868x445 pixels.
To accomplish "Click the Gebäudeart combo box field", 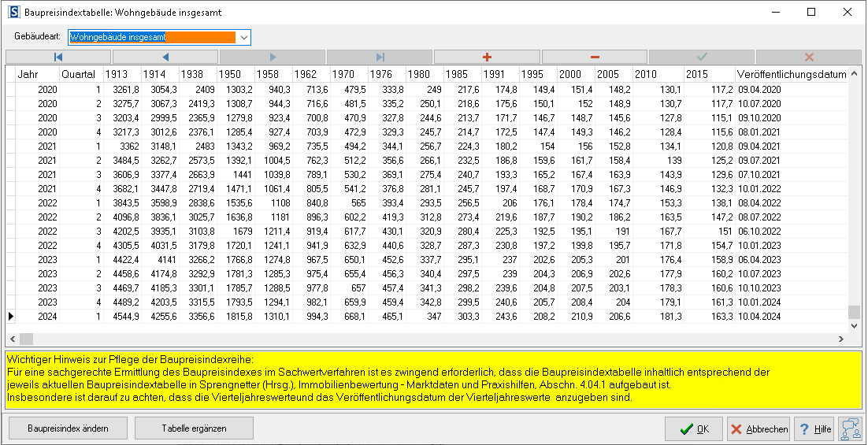I will coord(159,38).
